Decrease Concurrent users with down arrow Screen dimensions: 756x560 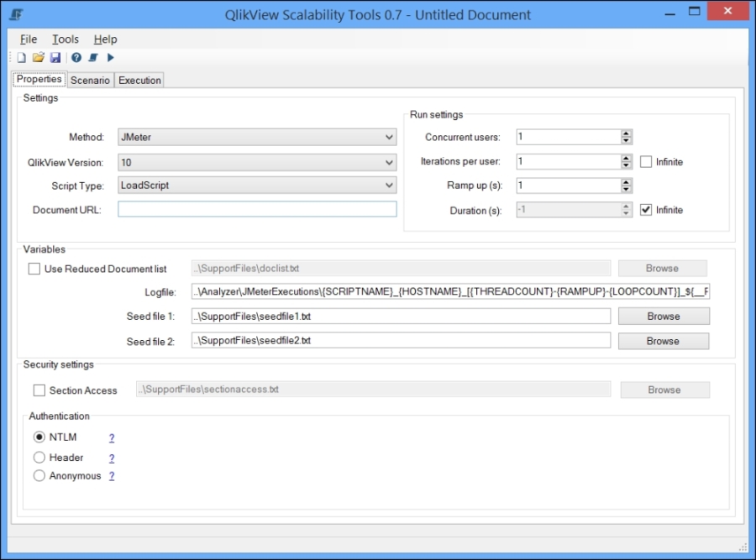[x=627, y=141]
